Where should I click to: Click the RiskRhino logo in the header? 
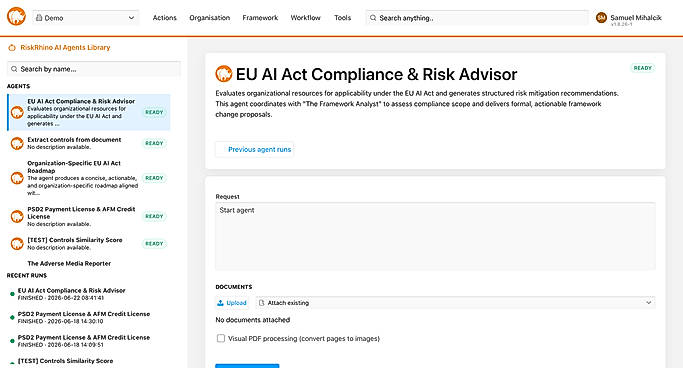pos(16,17)
